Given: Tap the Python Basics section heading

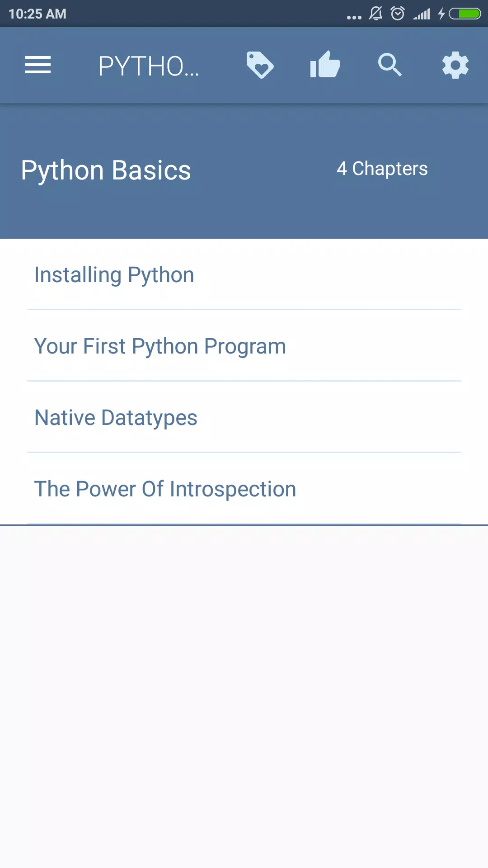Looking at the screenshot, I should click(x=106, y=170).
